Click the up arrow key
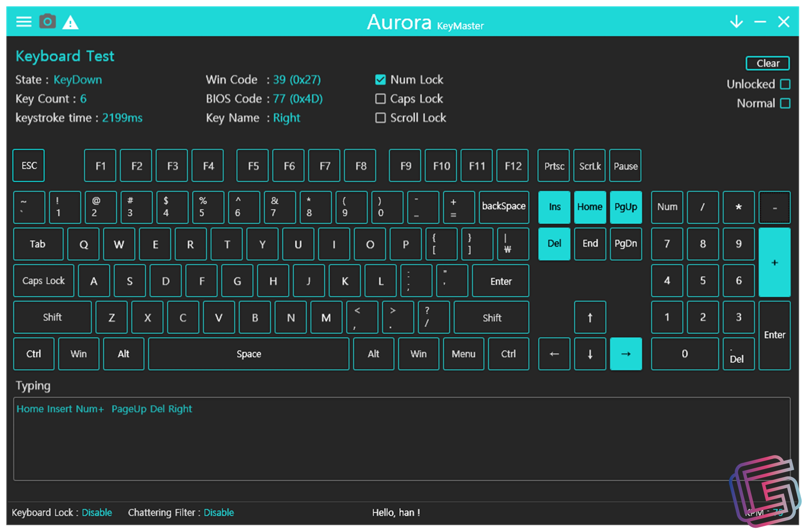 pos(590,317)
